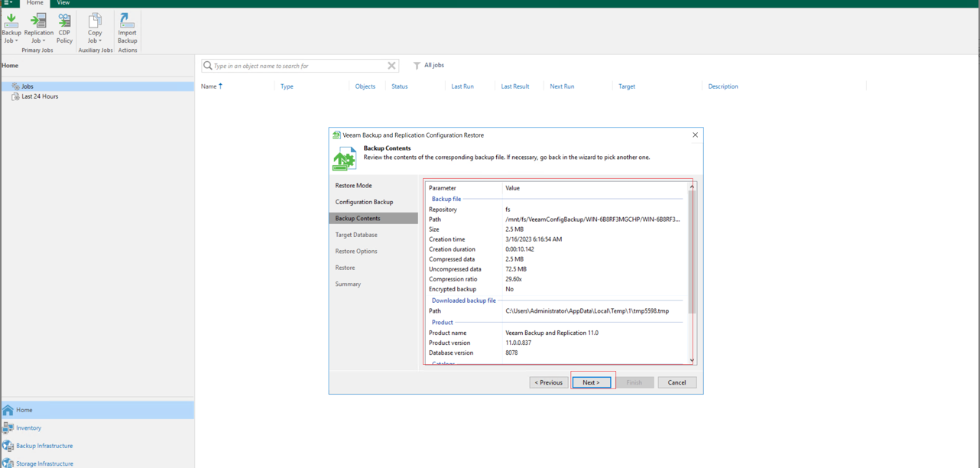Switch to the View ribbon tab
980x468 pixels.
[x=63, y=3]
